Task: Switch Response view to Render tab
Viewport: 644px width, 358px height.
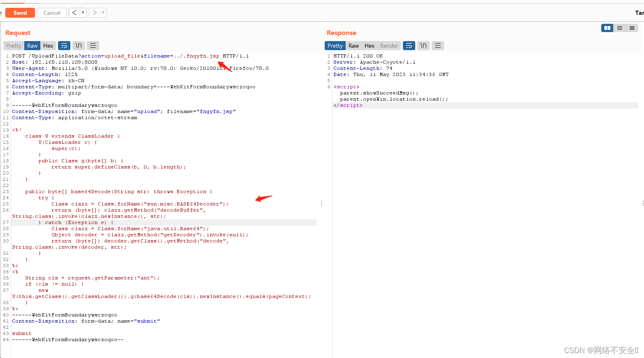Action: (x=389, y=46)
